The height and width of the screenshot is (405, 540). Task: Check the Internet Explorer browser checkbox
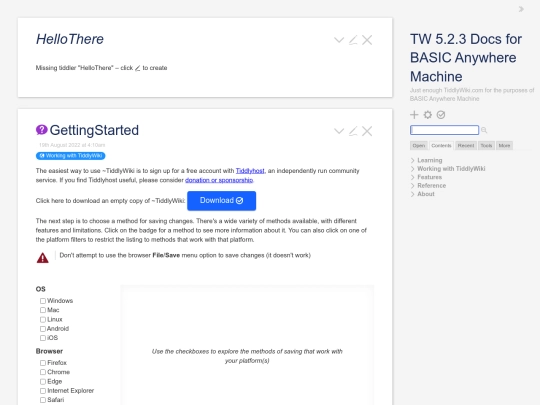(x=43, y=391)
